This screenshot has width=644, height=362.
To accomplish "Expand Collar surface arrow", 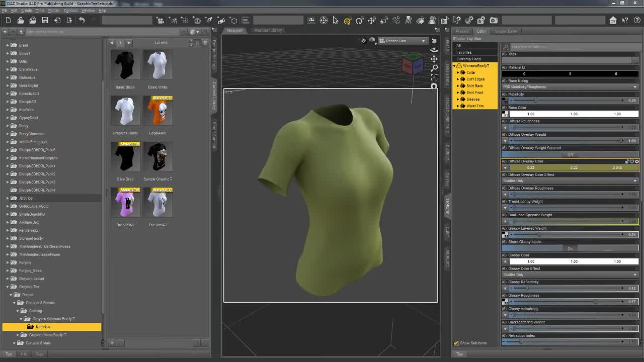I will (458, 72).
